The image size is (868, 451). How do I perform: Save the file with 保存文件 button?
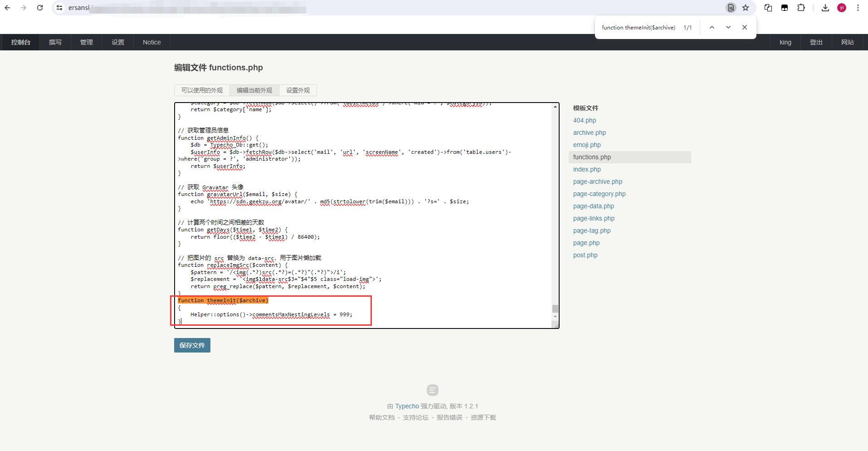(x=192, y=345)
